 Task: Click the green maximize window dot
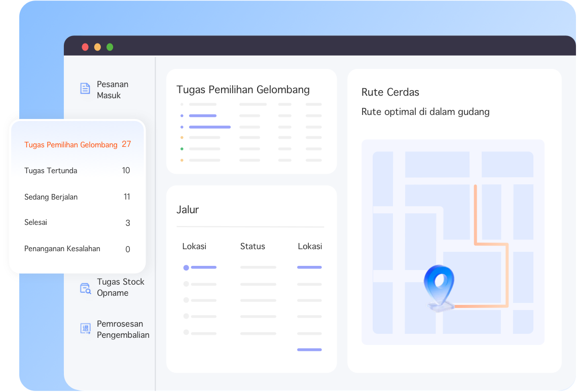pos(110,47)
